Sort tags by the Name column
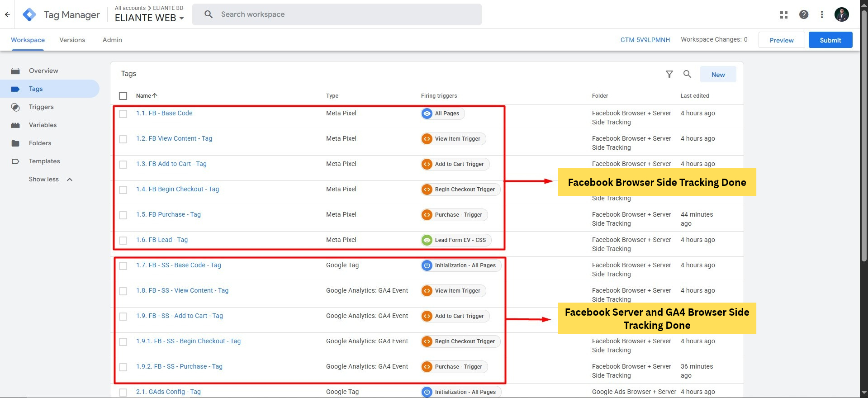Screen dimensions: 868x398 click(x=147, y=96)
